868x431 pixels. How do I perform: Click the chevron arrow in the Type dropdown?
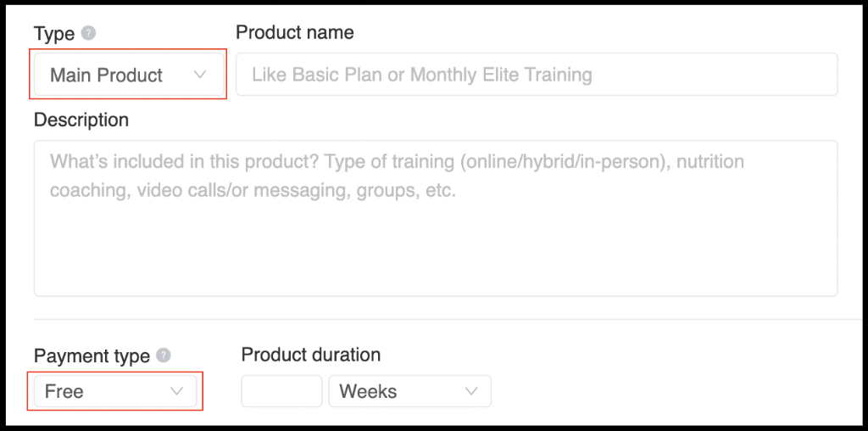click(x=200, y=75)
